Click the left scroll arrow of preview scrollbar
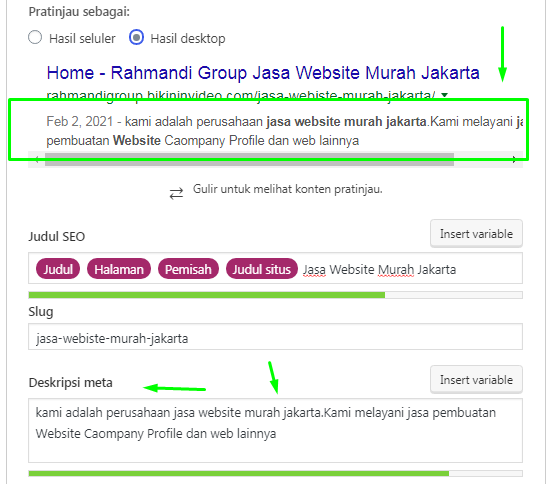Screen dimensions: 549x484 pyautogui.click(x=37, y=160)
